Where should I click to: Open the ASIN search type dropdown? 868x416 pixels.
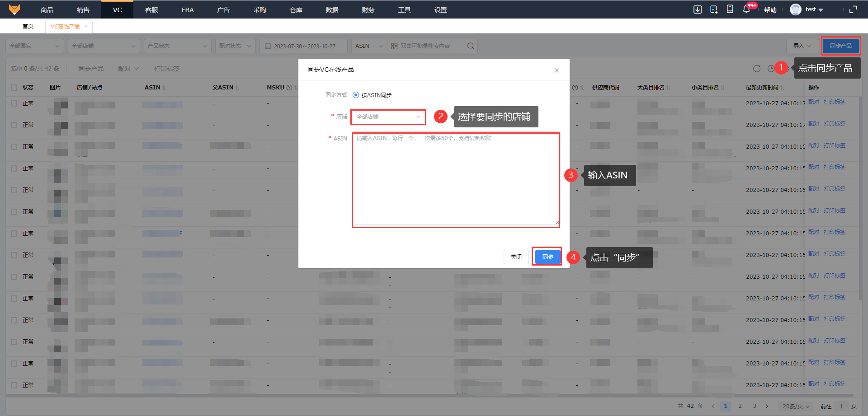coord(369,46)
